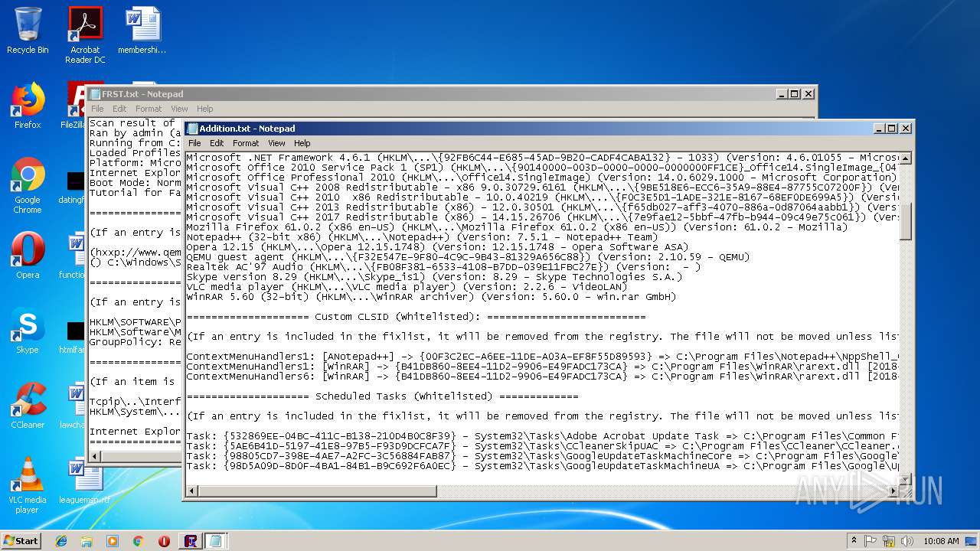Launch the Skype desktop shortcut
The width and height of the screenshot is (980, 551).
click(28, 331)
